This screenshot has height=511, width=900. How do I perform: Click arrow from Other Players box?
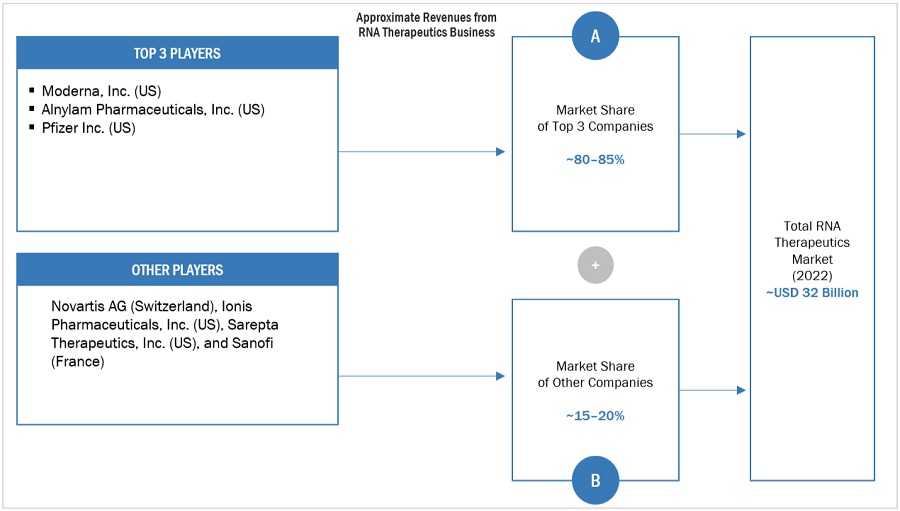point(422,376)
